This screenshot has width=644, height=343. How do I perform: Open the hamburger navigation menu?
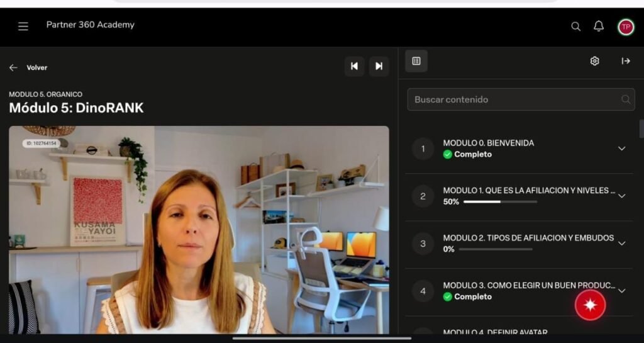(23, 26)
